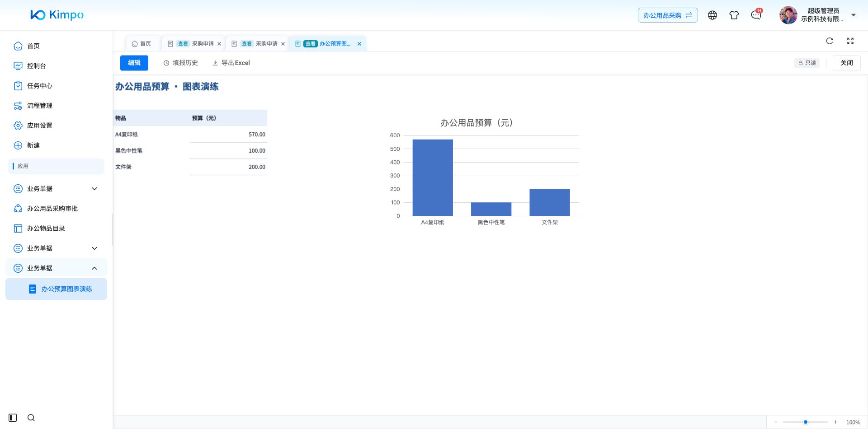
Task: Open the language globe icon
Action: [712, 15]
